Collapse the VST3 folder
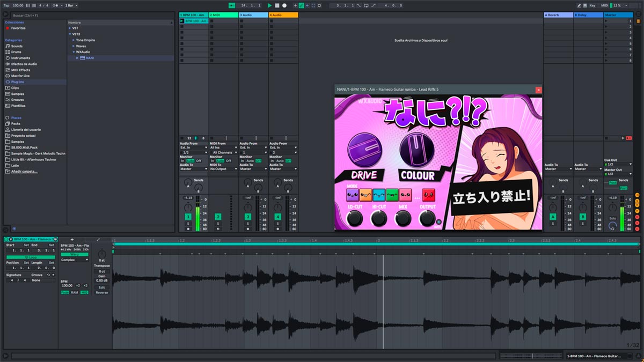Screen dimensions: 644x362 point(70,34)
